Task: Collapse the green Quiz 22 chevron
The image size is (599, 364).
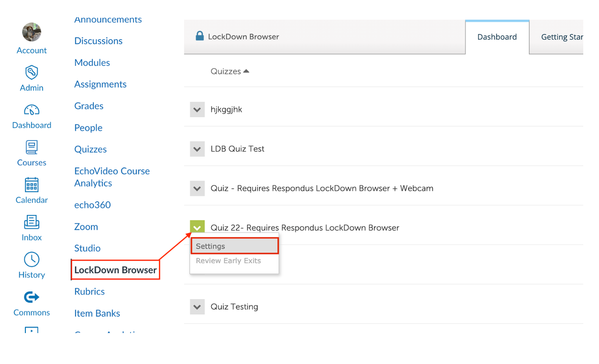Action: tap(197, 228)
